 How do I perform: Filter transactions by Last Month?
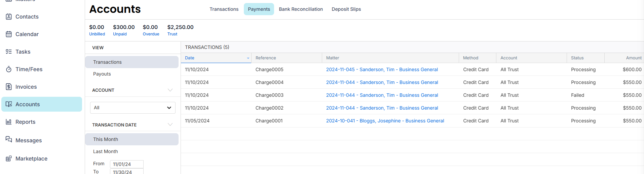(106, 151)
